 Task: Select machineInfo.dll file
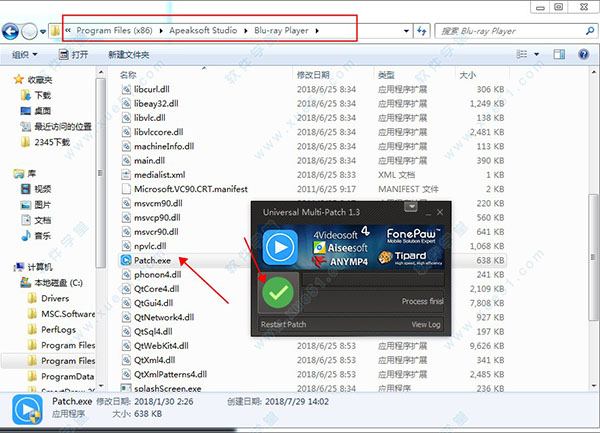[x=164, y=146]
